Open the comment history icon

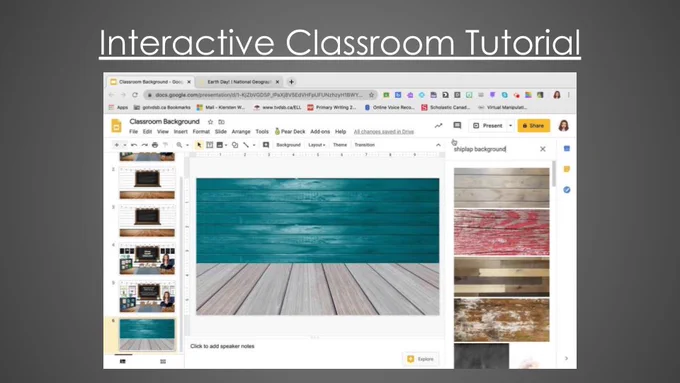pyautogui.click(x=457, y=125)
